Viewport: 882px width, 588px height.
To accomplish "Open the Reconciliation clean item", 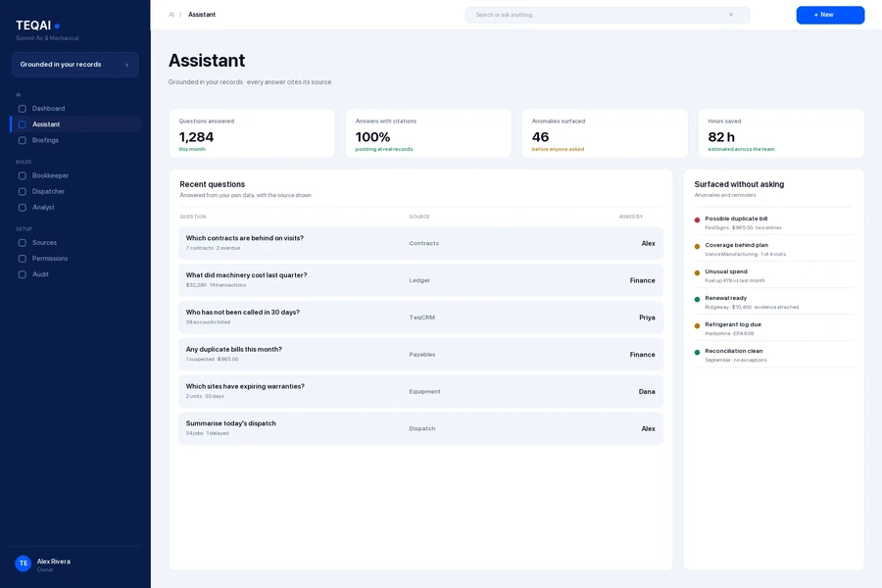I will click(774, 355).
